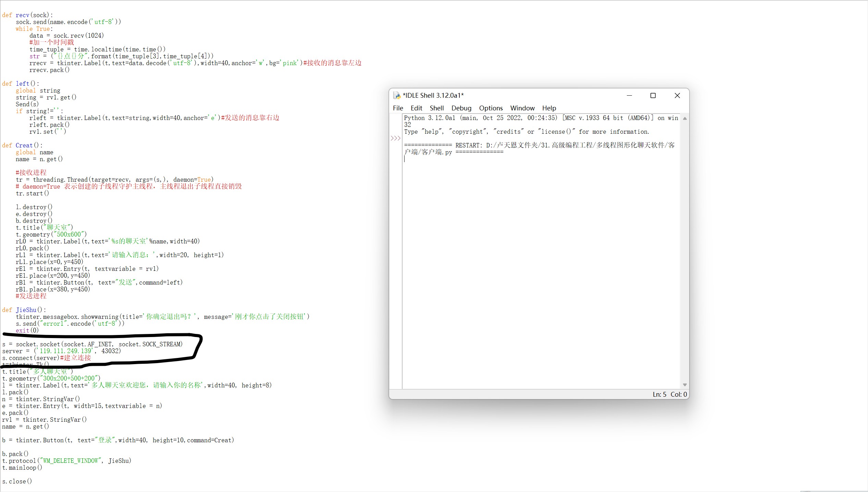Viewport: 868px width, 492px height.
Task: Click the 'b = tkinter.Button' line
Action: (x=118, y=440)
